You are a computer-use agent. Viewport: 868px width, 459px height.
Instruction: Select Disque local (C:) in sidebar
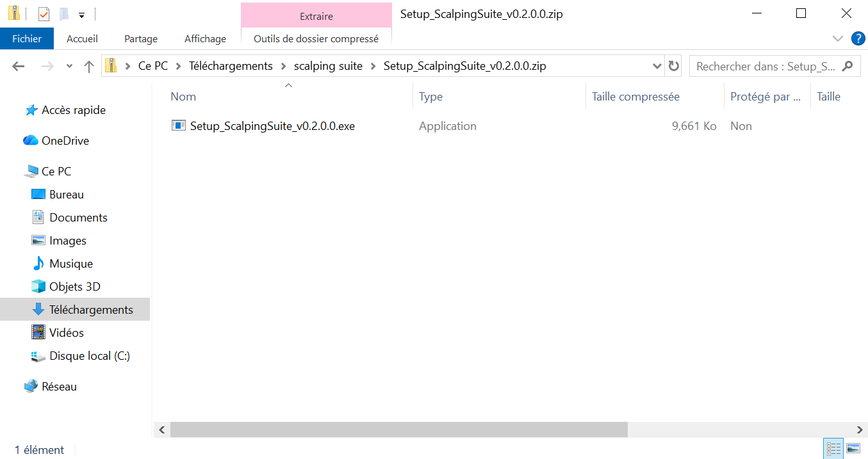pos(89,356)
